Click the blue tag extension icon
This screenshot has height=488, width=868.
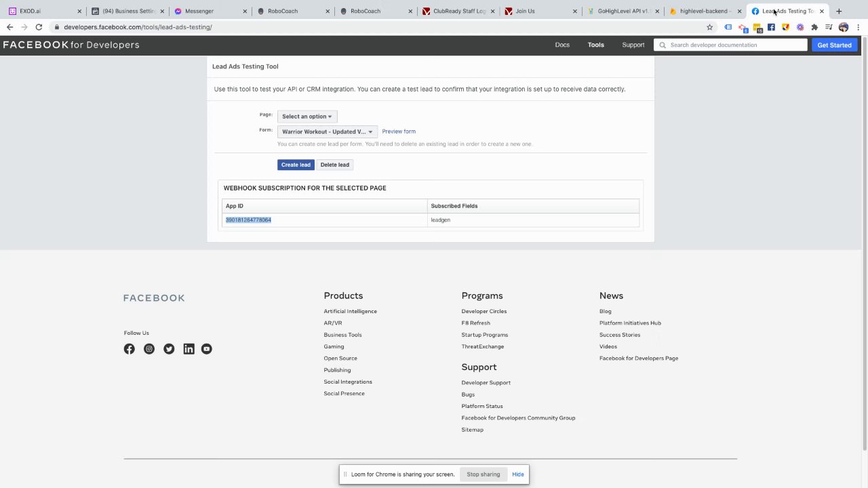click(x=728, y=27)
